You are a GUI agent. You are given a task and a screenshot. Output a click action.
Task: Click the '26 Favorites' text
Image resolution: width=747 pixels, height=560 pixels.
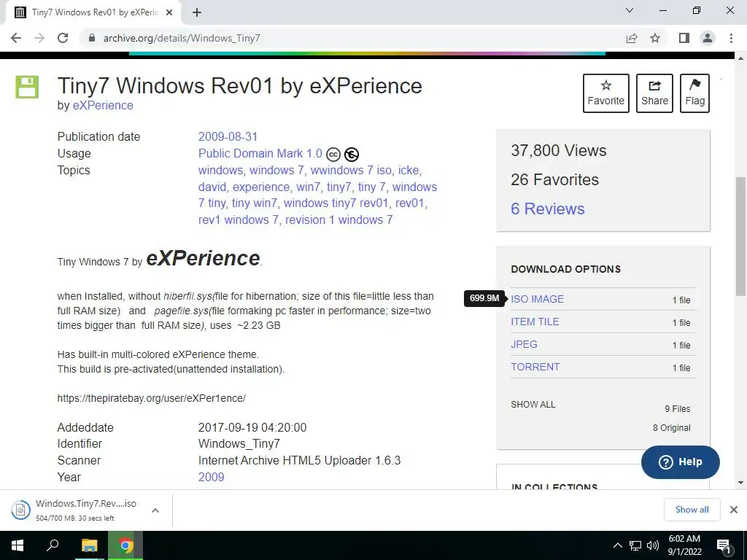click(x=554, y=179)
